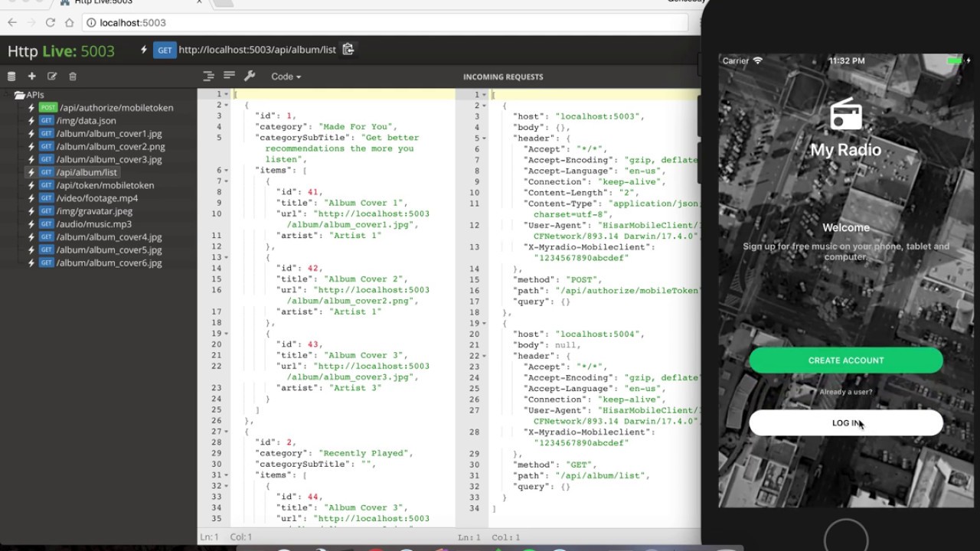
Task: Open the wrench settings icon
Action: [x=249, y=76]
